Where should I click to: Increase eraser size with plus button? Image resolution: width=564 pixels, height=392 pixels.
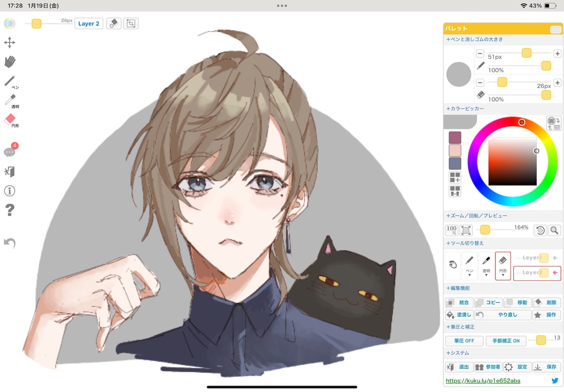558,83
